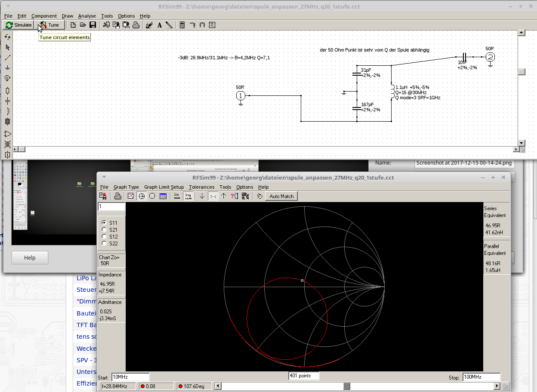537x392 pixels.
Task: Click the print icon in graph window
Action: [x=117, y=196]
